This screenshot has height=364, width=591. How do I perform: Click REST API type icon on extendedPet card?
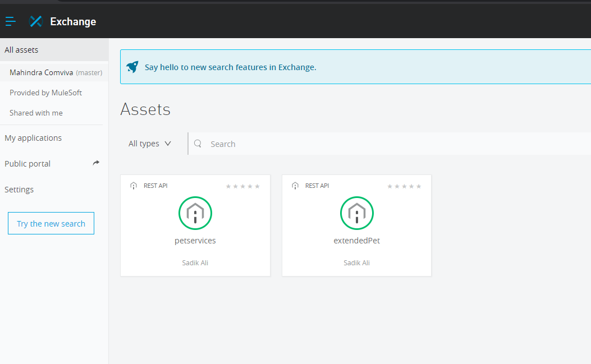(x=295, y=186)
